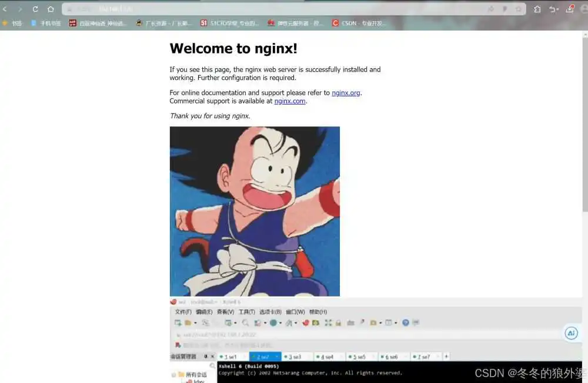Click the red Xftp toolbar icon
588x383 pixels.
coord(306,322)
